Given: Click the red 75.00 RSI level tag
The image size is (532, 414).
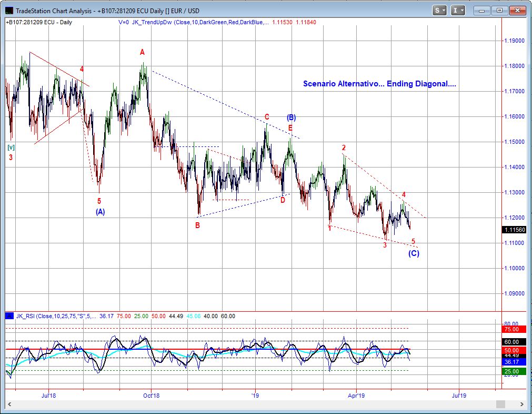Looking at the screenshot, I should pyautogui.click(x=514, y=329).
